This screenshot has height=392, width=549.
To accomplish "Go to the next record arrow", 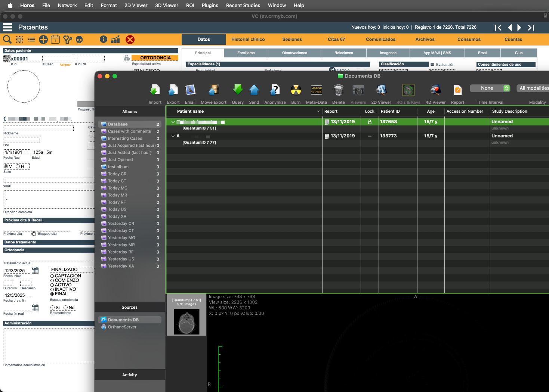I will (x=519, y=28).
